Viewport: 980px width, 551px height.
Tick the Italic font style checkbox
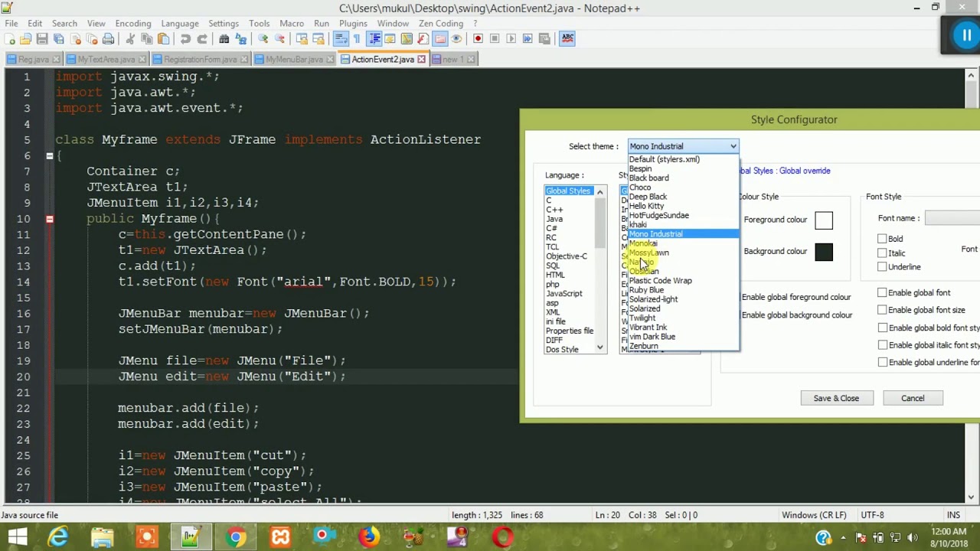882,253
